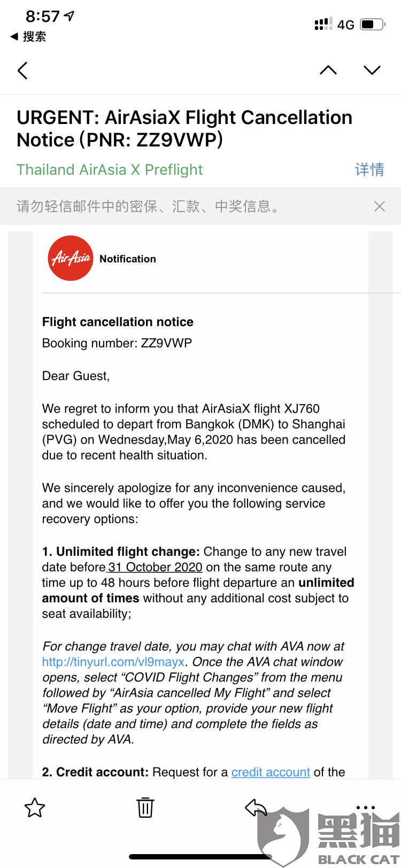Tap the 8:57 clock in status bar
Viewport: 401px width, 868px height.
pyautogui.click(x=43, y=17)
